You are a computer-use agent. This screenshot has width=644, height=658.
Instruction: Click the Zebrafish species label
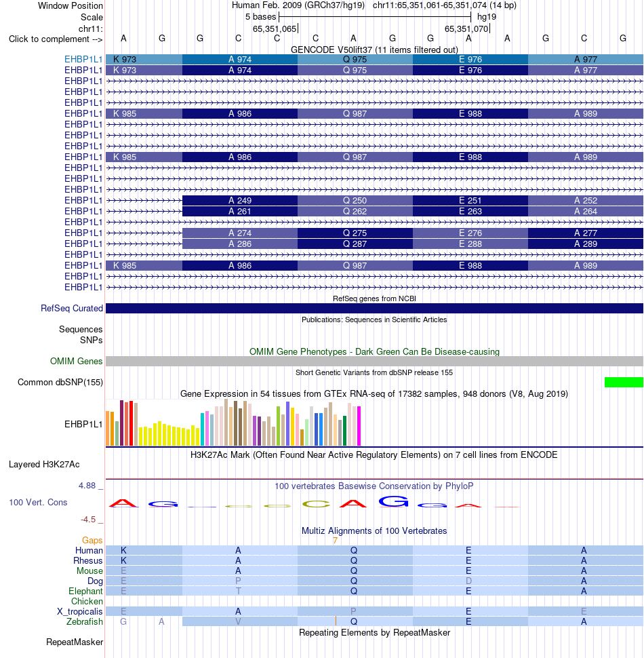pyautogui.click(x=84, y=621)
